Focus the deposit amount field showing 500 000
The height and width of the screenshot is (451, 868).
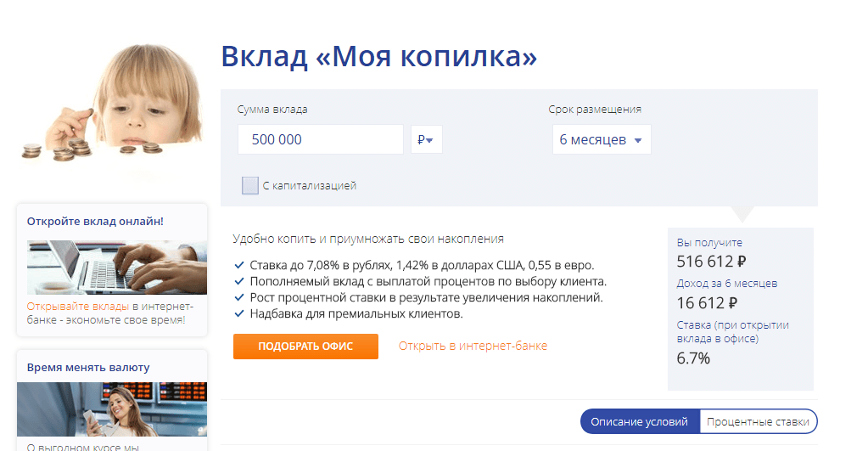[x=320, y=140]
